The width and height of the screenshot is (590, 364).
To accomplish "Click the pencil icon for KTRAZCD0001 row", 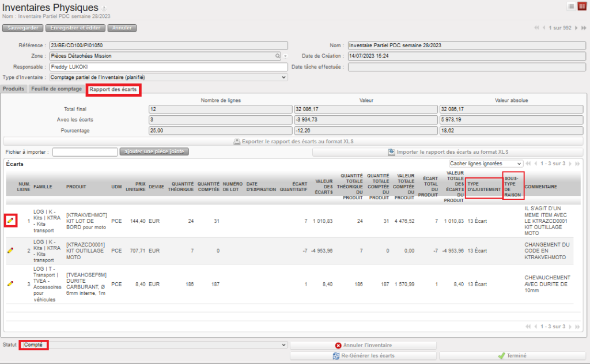I will (10, 251).
